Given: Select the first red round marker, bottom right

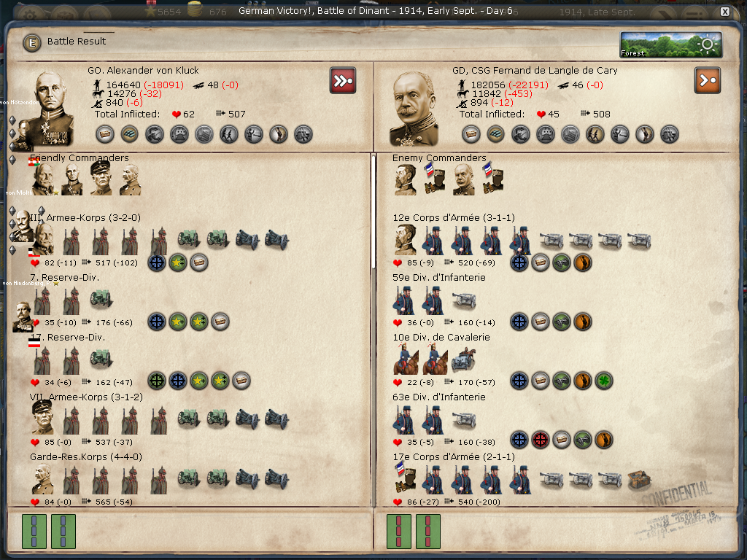Looking at the screenshot, I should click(x=399, y=532).
